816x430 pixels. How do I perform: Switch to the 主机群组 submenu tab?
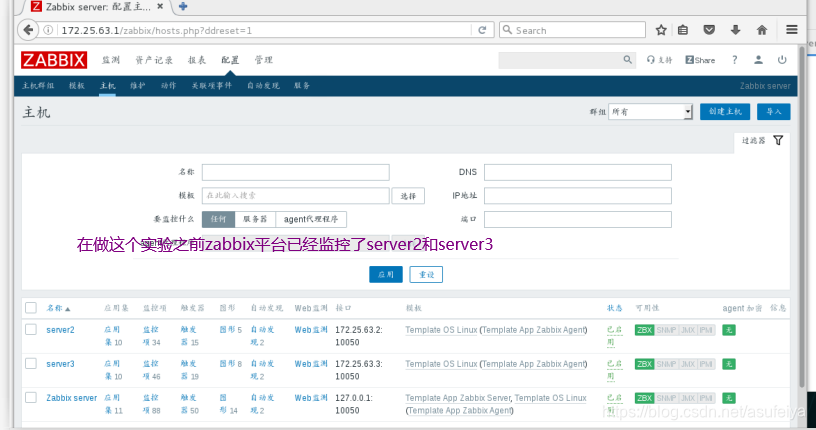[38, 86]
